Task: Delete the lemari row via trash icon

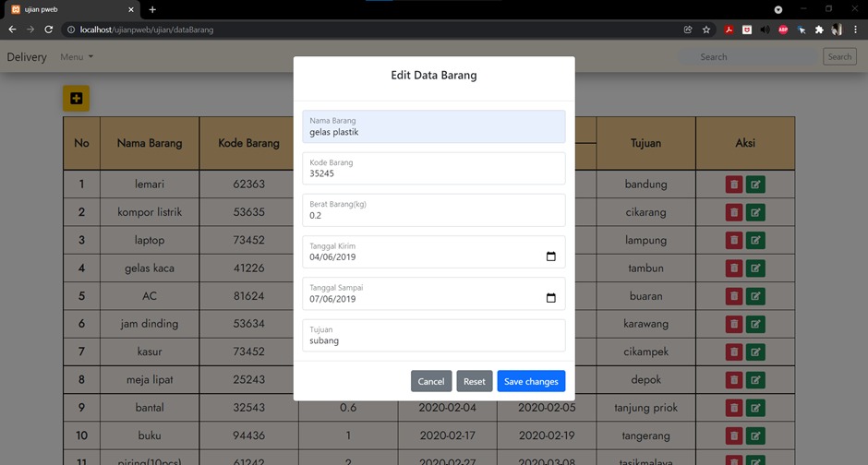Action: tap(734, 185)
